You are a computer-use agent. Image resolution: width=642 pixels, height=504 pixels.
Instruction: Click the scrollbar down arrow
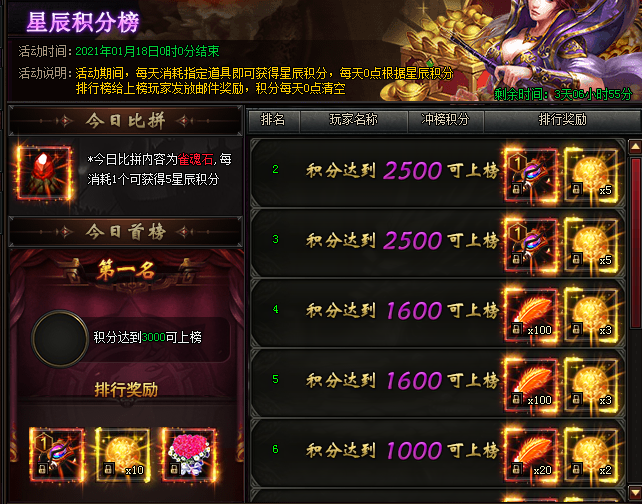tap(635, 491)
